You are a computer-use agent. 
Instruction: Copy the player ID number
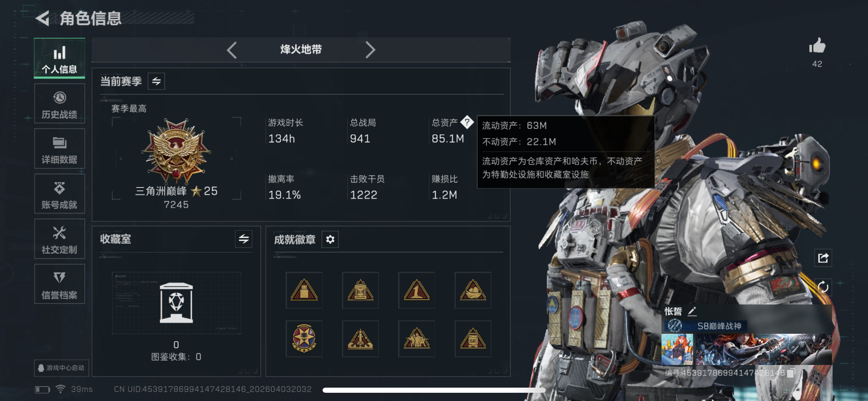tap(791, 373)
